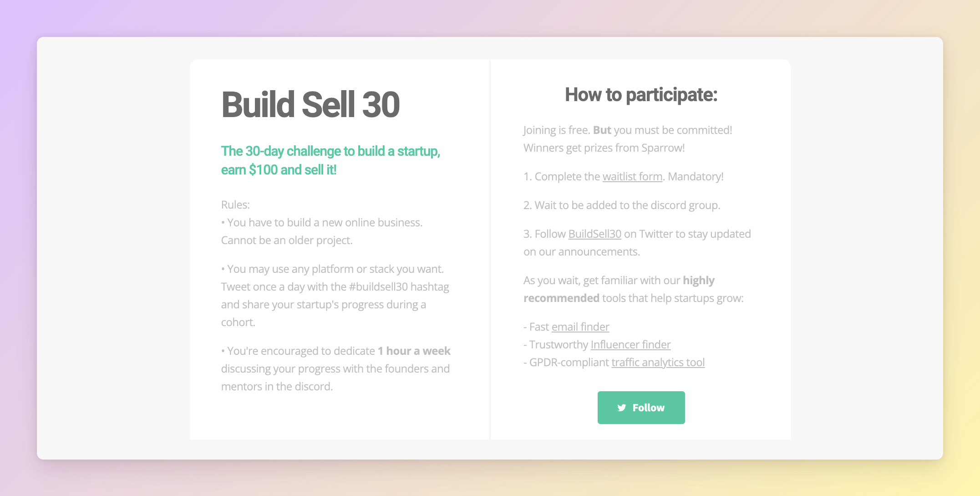Image resolution: width=980 pixels, height=496 pixels.
Task: Click the '1 hour a week' bold text
Action: pyautogui.click(x=414, y=351)
